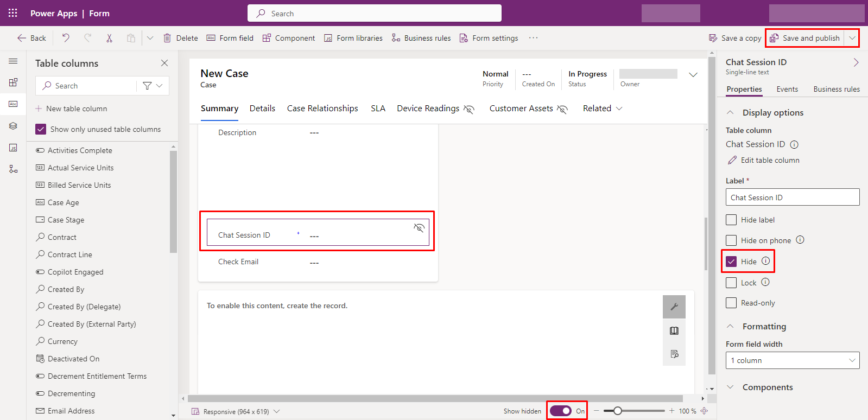Open Form libraries
Screen dimensions: 868x420
click(353, 38)
